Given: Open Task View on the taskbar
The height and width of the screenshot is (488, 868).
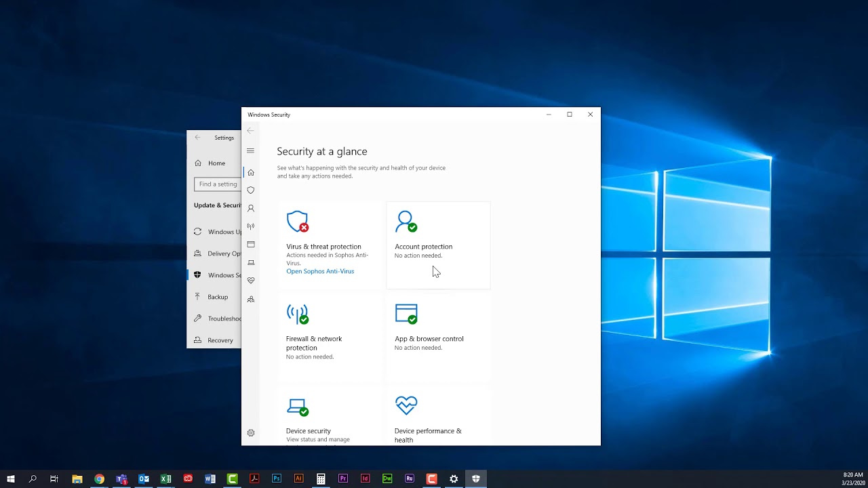Looking at the screenshot, I should [x=54, y=479].
